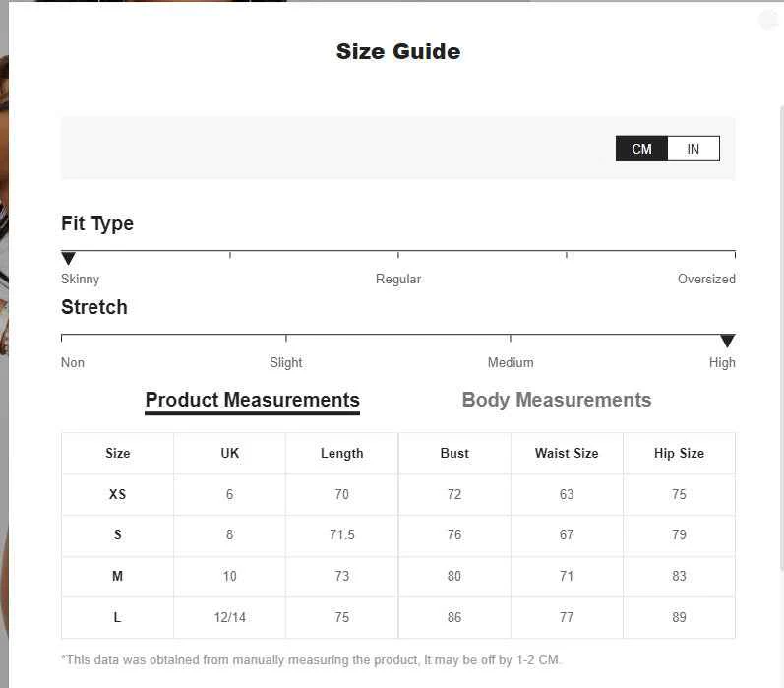Click the Hip Size column header

(x=679, y=454)
